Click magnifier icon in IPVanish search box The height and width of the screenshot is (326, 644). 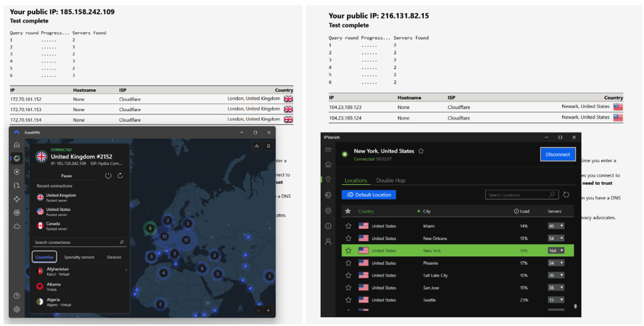[x=552, y=195]
